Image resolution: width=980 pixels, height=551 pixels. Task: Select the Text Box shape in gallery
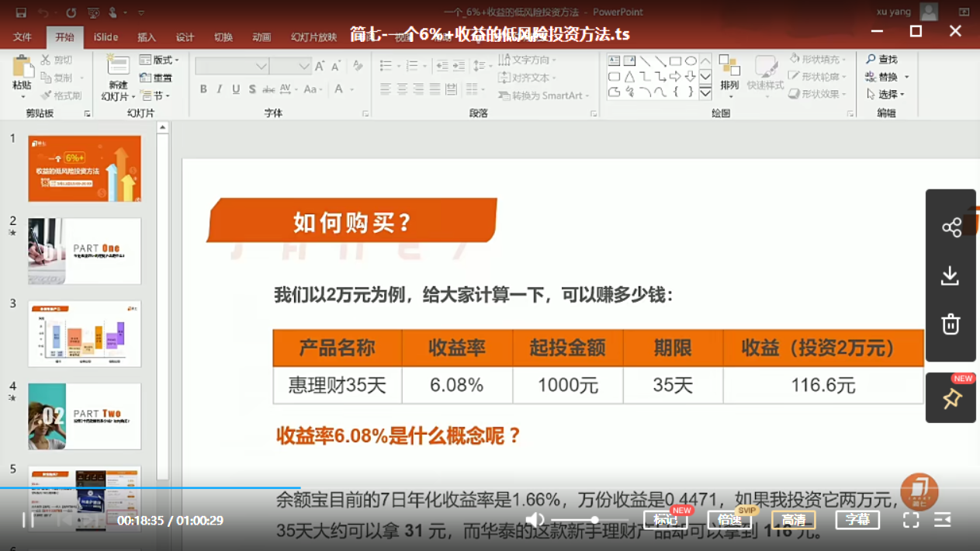pyautogui.click(x=614, y=61)
